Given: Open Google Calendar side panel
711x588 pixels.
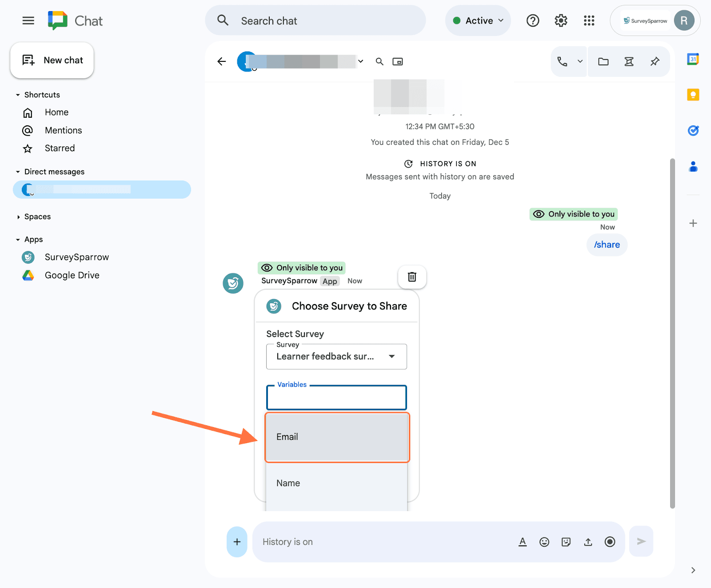Looking at the screenshot, I should (693, 59).
